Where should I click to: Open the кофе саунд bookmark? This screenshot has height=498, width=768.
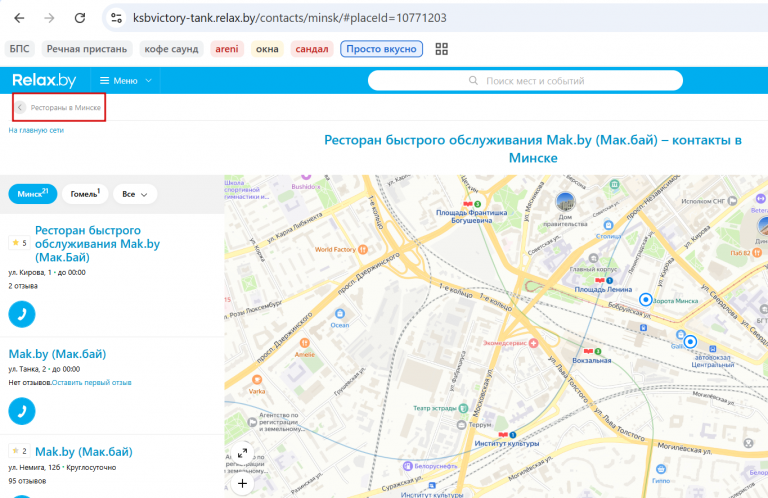(171, 49)
